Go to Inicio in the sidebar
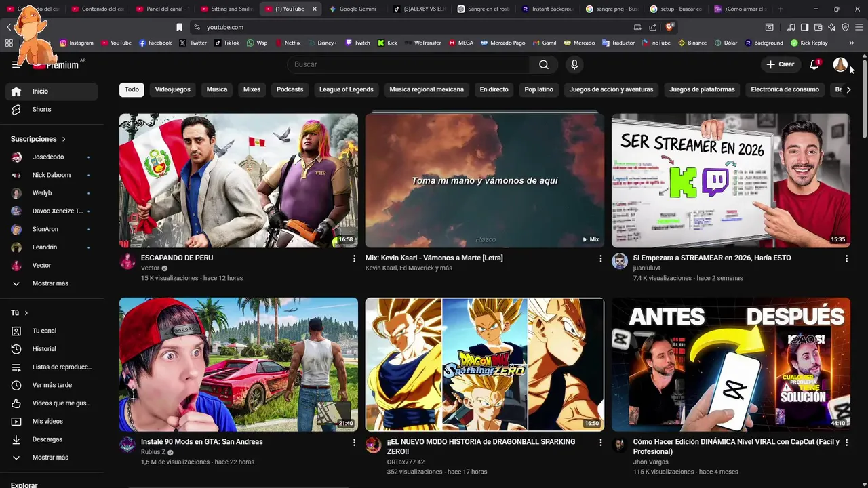 pyautogui.click(x=52, y=91)
